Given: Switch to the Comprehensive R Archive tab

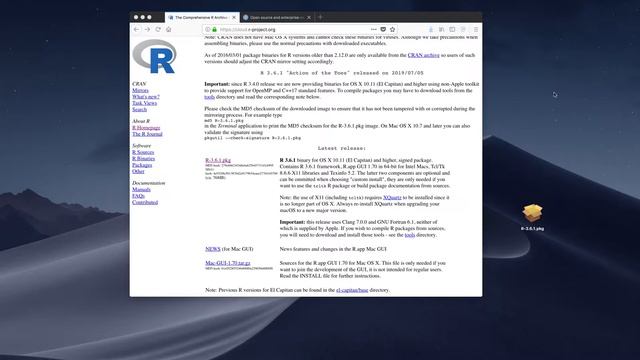Looking at the screenshot, I should (x=202, y=18).
